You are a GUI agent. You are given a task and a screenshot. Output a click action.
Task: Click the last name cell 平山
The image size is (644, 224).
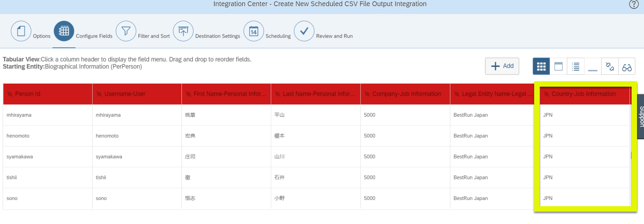coord(280,115)
